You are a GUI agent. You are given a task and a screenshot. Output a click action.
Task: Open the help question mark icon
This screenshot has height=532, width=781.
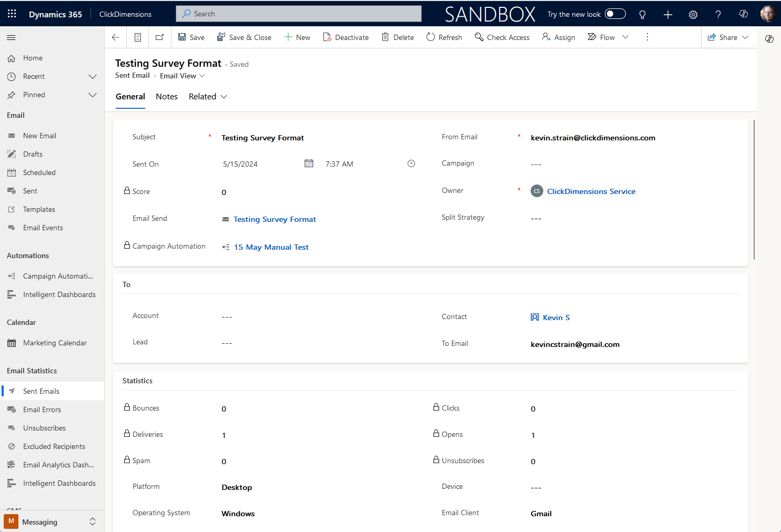[x=718, y=14]
